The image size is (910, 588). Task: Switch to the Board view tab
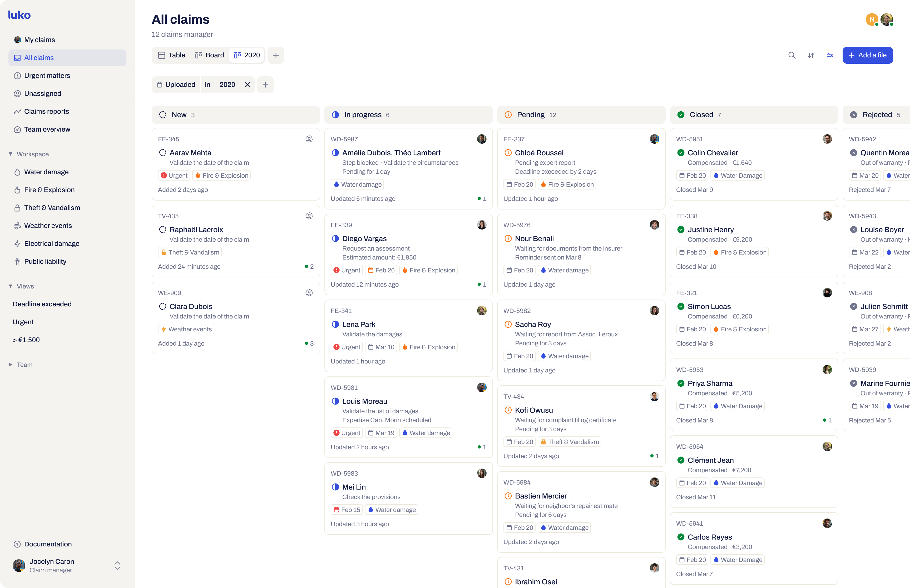pyautogui.click(x=209, y=55)
